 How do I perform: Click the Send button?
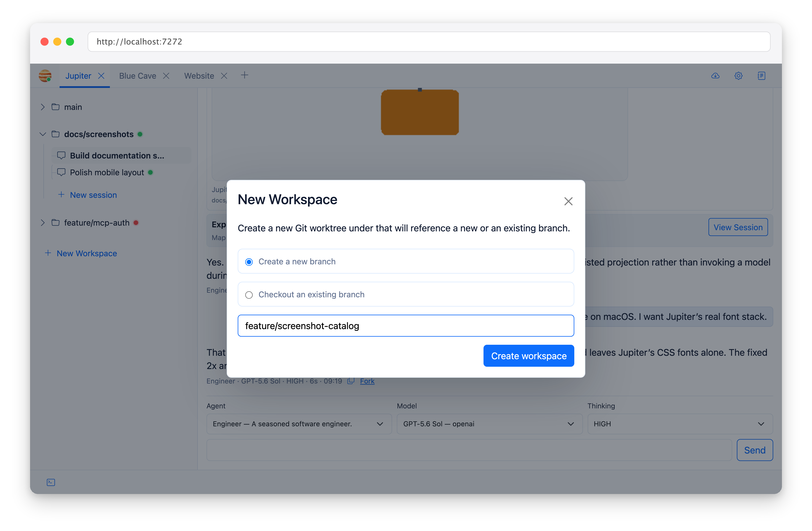[755, 450]
